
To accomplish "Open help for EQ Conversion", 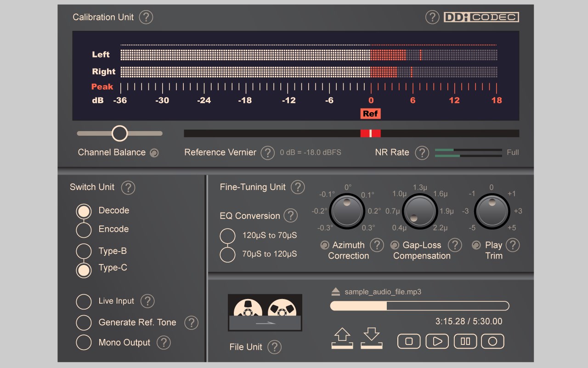I will pos(290,215).
